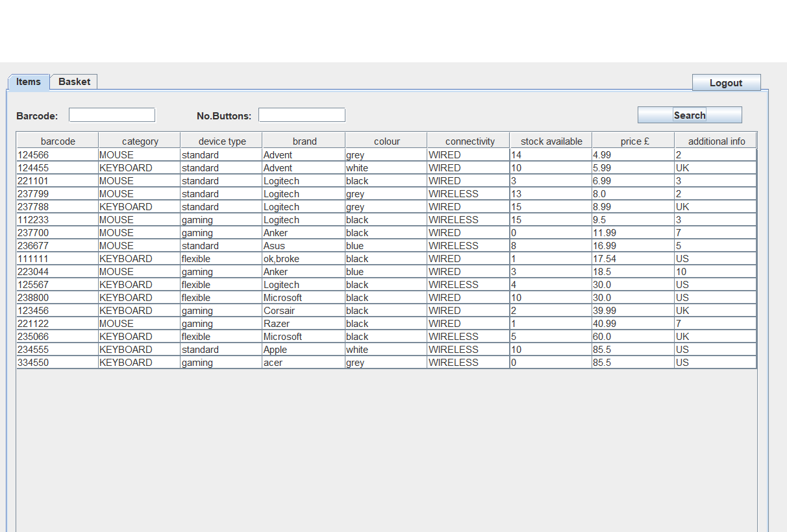Select barcode cell 124566
The image size is (787, 532).
coord(57,155)
